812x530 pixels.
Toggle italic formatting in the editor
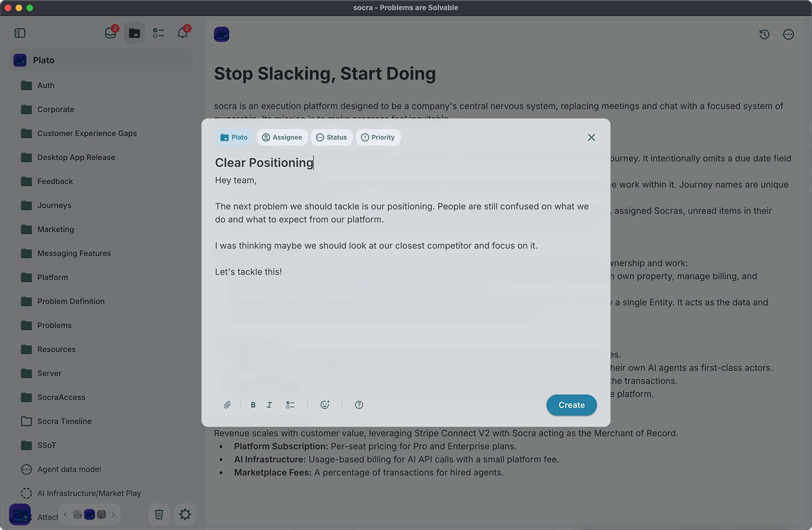pyautogui.click(x=269, y=405)
